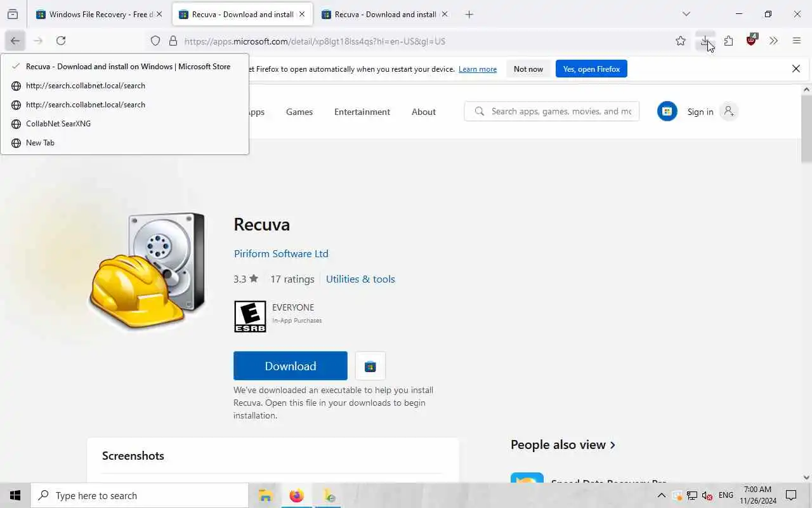Click the Screenshots heading

point(133,455)
